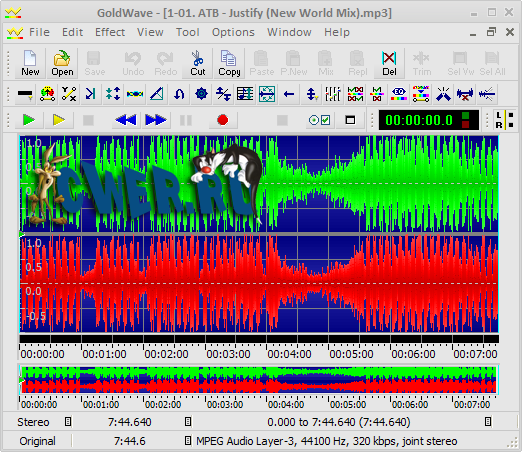Click the selection range text 0.000 to 7:44.640
This screenshot has height=452, width=522.
tap(339, 422)
